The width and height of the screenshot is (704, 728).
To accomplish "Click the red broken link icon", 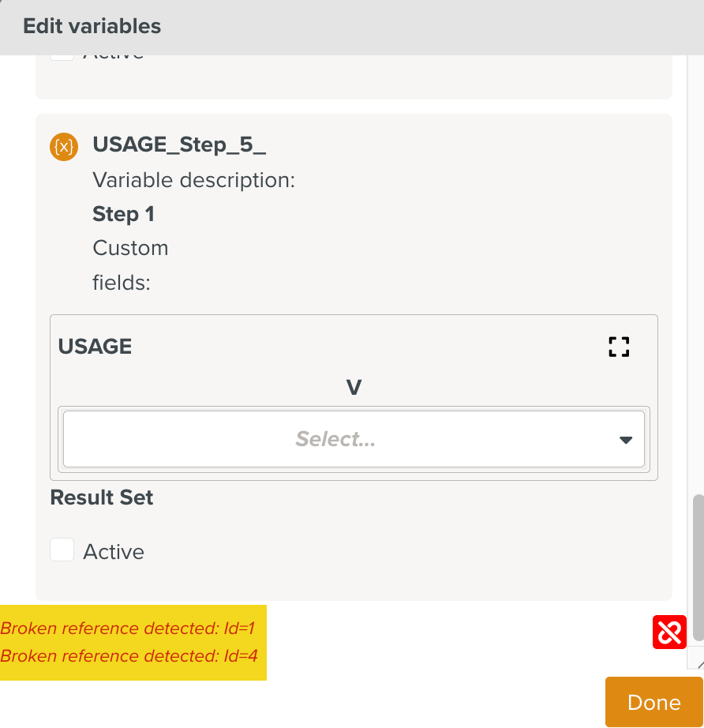I will click(669, 632).
